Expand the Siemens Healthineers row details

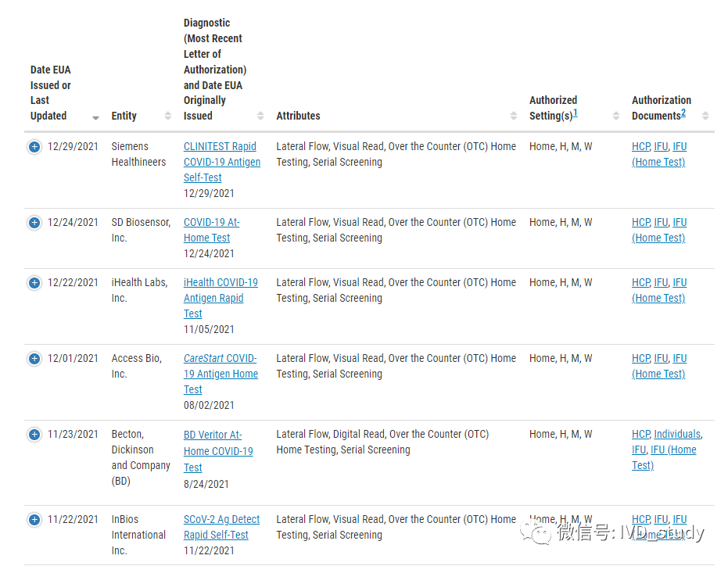tap(34, 147)
